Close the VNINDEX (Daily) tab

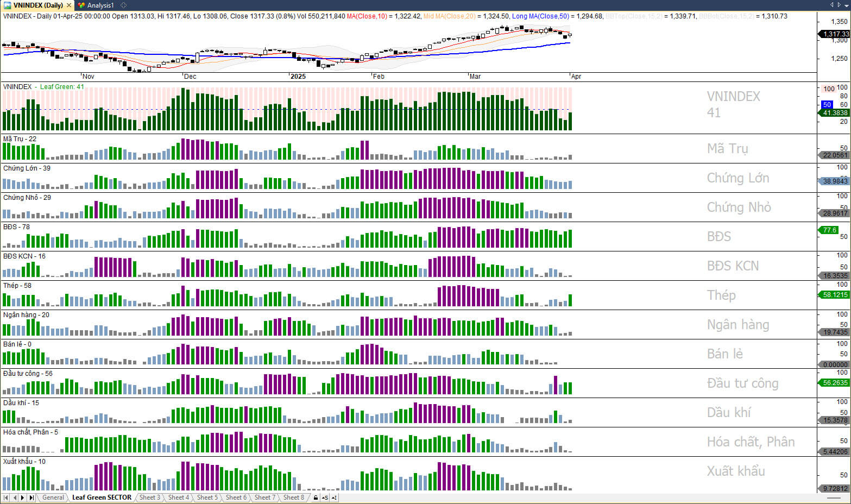pos(69,5)
